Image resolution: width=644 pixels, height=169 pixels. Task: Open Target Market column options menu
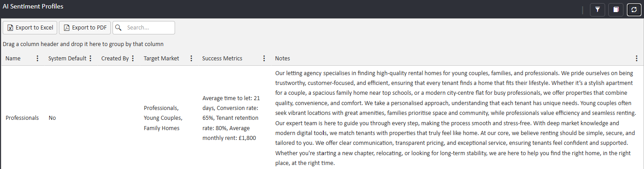click(191, 59)
